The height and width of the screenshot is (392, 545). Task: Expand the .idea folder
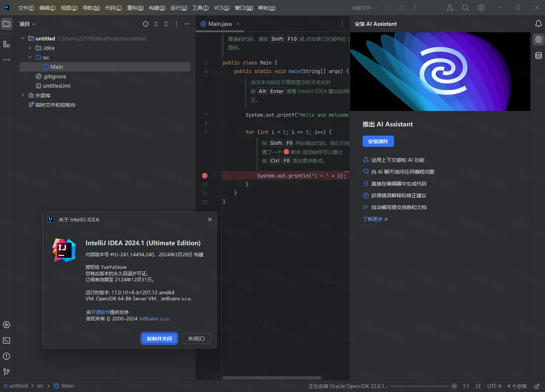point(30,48)
